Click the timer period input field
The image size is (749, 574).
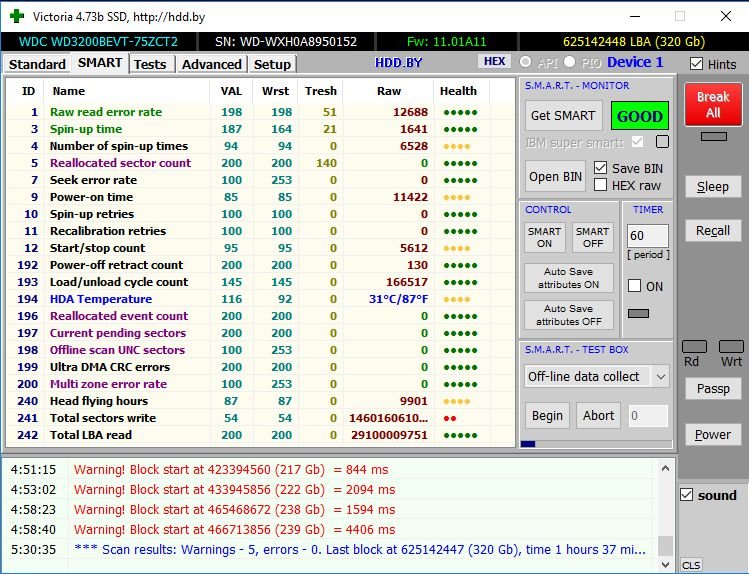(647, 237)
